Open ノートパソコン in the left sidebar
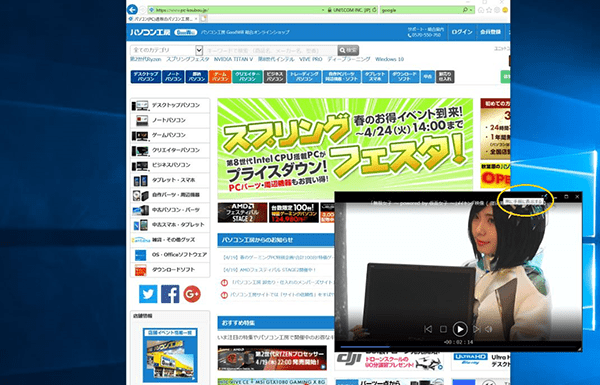Screen dimensions: 600x385 pos(170,120)
